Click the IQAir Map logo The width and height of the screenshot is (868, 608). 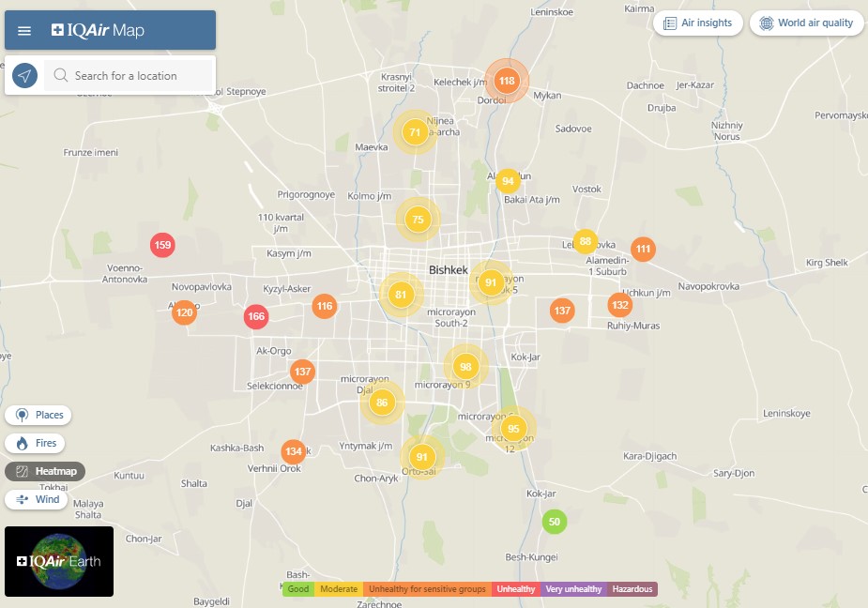pyautogui.click(x=99, y=31)
